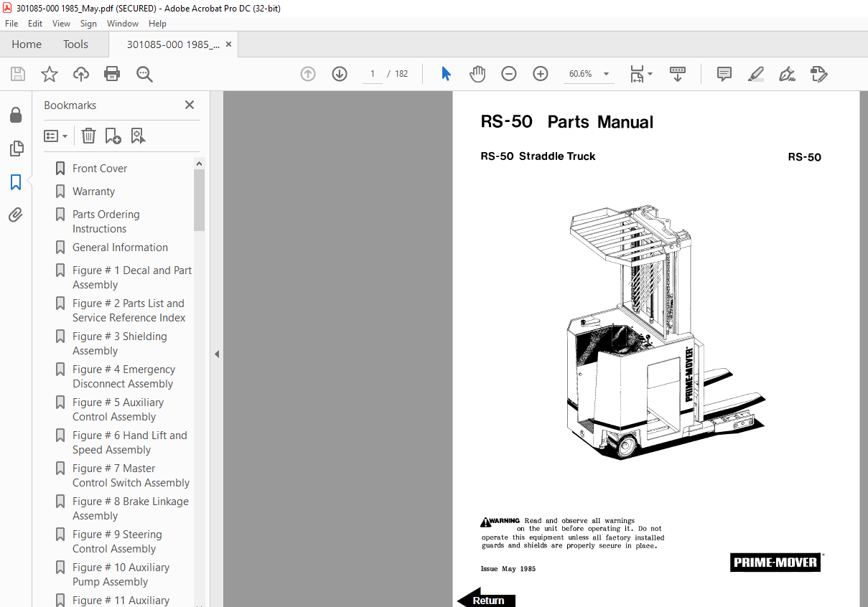Viewport: 868px width, 607px height.
Task: Open the security lock panel
Action: coord(16,115)
